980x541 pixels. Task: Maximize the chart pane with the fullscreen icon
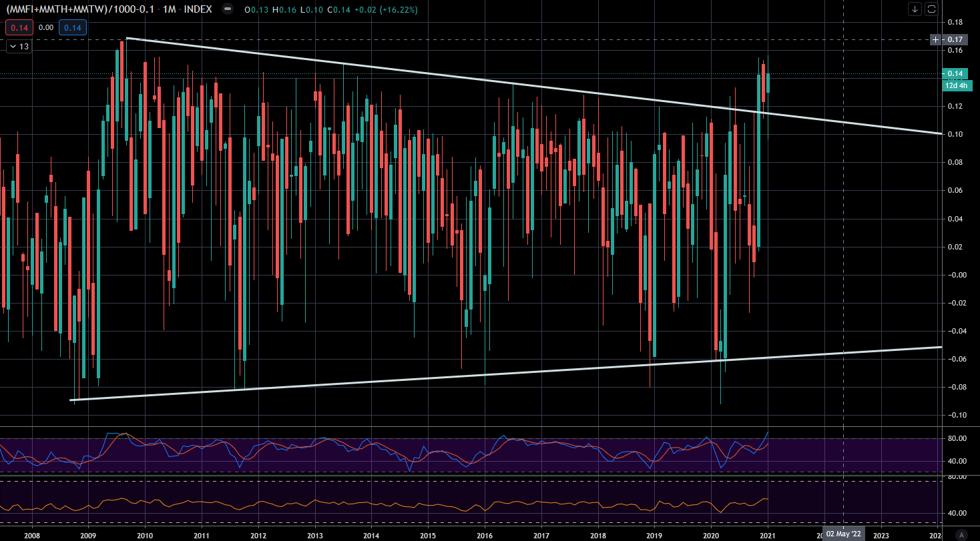coord(931,9)
